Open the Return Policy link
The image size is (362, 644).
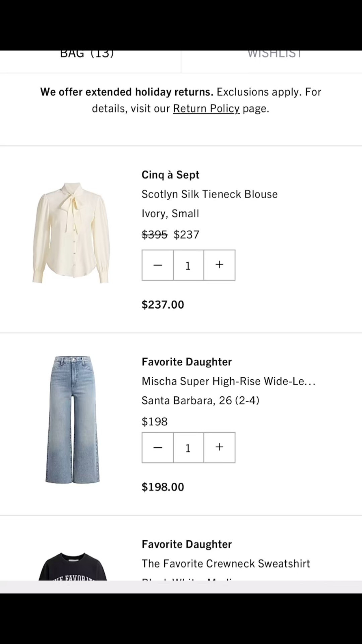[206, 108]
